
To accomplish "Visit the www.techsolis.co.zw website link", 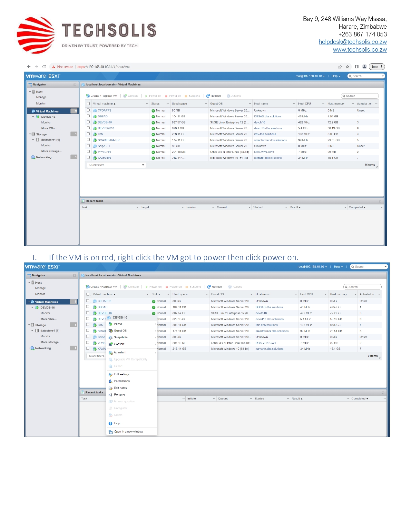I will coord(359,50).
